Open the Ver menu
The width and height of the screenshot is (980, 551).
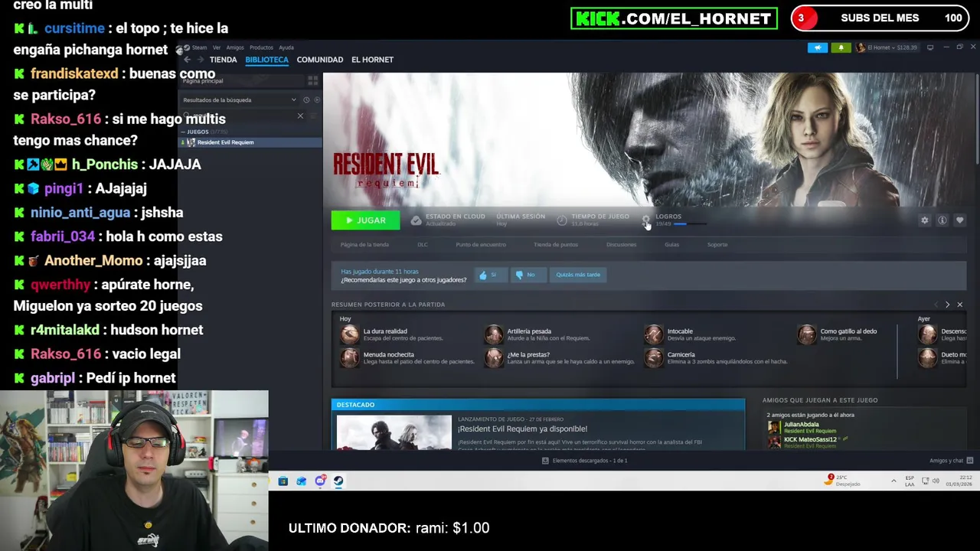pos(217,47)
